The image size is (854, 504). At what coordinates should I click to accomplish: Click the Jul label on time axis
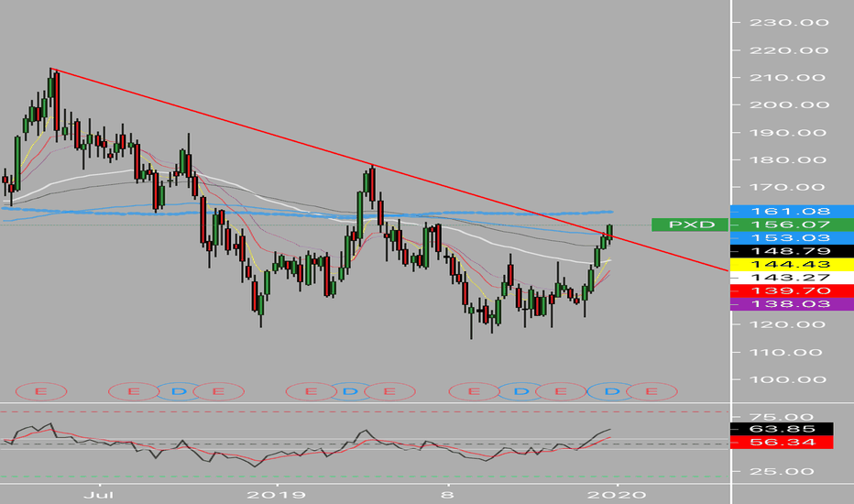[100, 495]
